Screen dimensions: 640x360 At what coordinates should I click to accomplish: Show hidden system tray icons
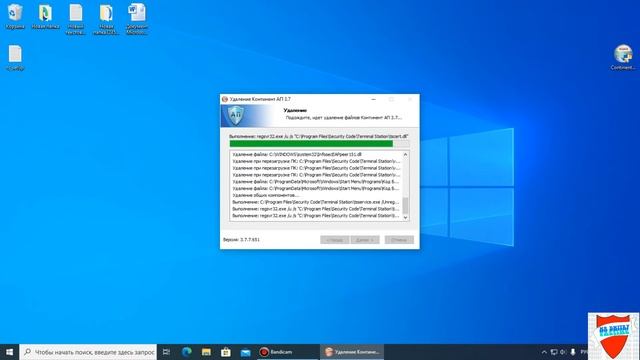(544, 352)
